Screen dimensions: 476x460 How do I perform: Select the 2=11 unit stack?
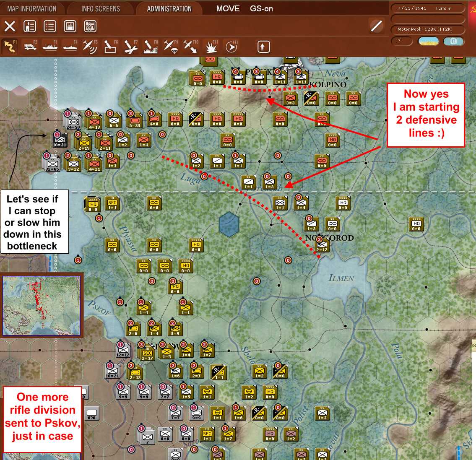pyautogui.click(x=104, y=142)
